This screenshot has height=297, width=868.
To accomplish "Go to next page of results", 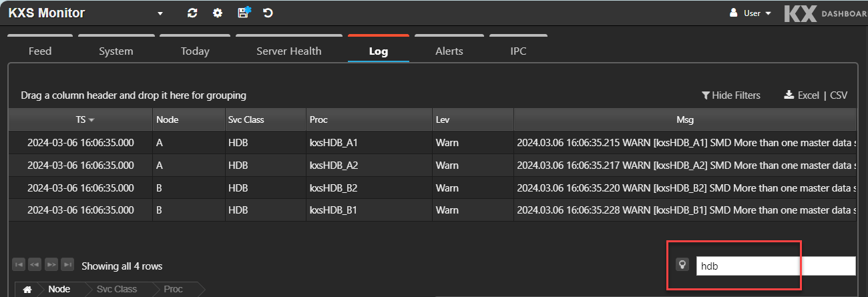I will (x=51, y=265).
